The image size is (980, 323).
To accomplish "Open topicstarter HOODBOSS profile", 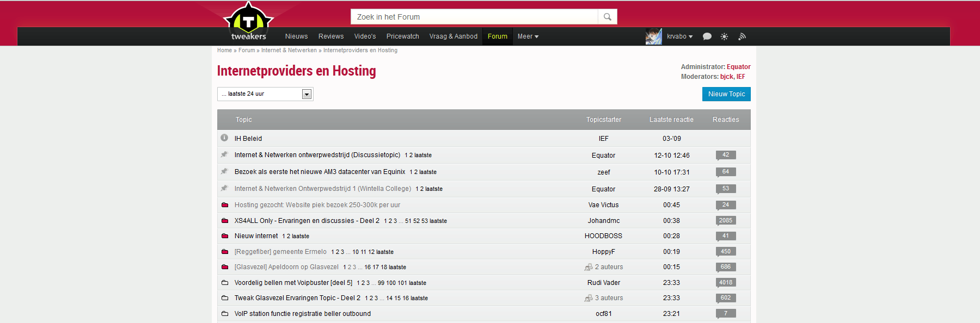I will (x=603, y=236).
